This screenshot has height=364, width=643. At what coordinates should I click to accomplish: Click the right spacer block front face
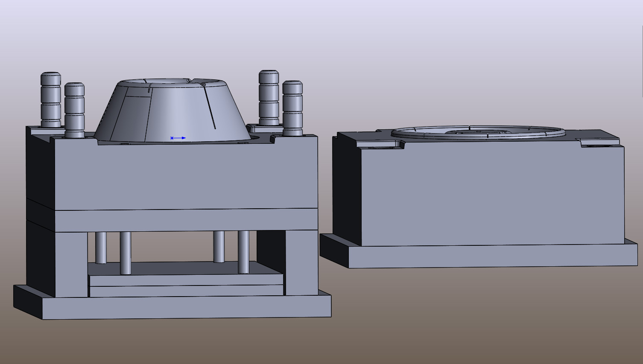point(301,262)
